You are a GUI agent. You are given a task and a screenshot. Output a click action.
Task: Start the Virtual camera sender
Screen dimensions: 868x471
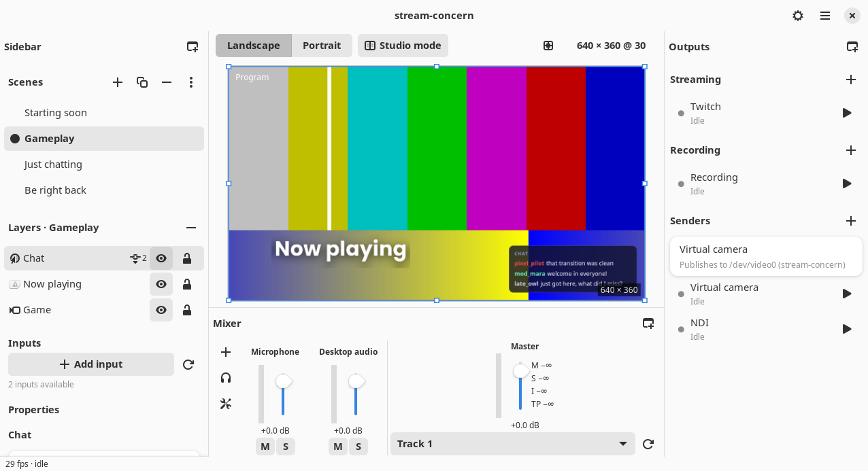[x=847, y=294]
